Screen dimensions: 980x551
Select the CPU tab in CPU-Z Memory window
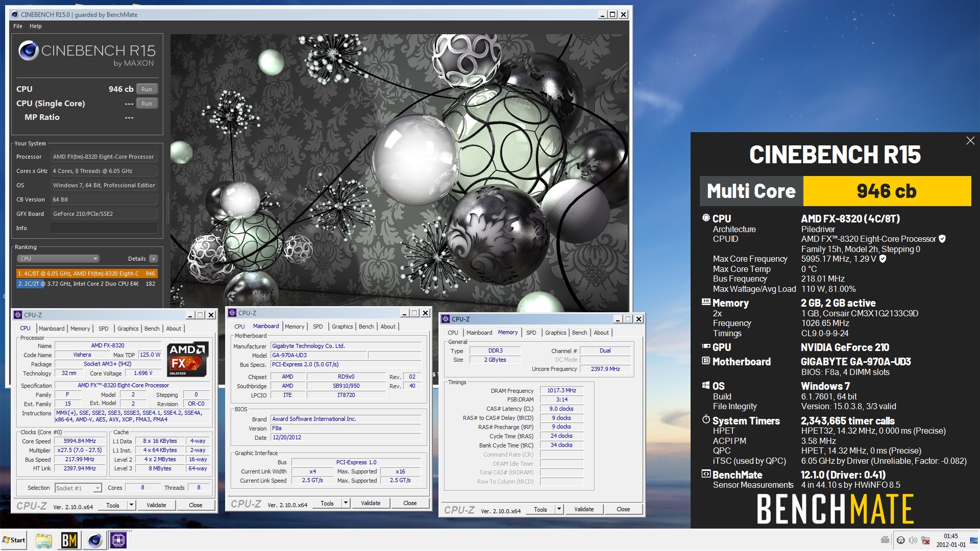point(453,333)
